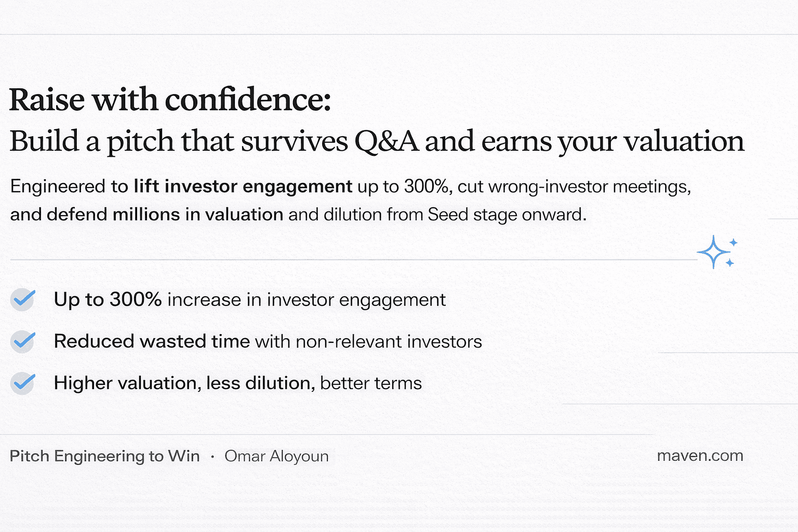The image size is (798, 532).
Task: Click the Q&A text in the subheadline
Action: point(386,141)
